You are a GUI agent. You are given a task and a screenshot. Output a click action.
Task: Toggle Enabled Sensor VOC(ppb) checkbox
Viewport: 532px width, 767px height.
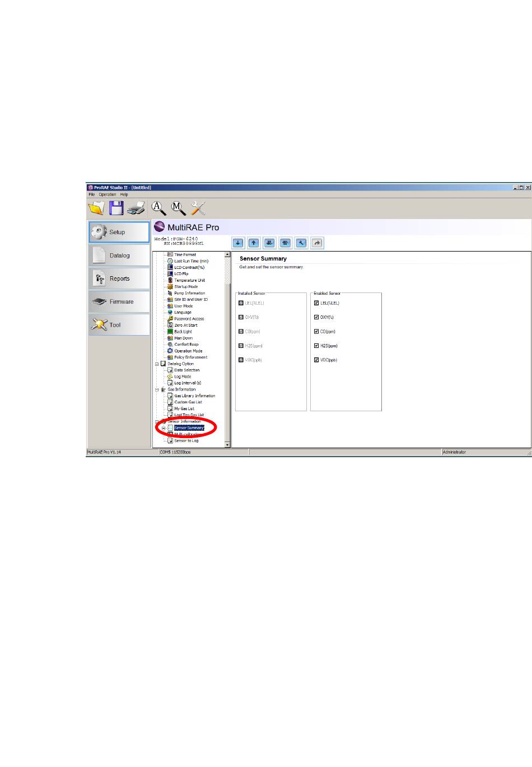[316, 360]
